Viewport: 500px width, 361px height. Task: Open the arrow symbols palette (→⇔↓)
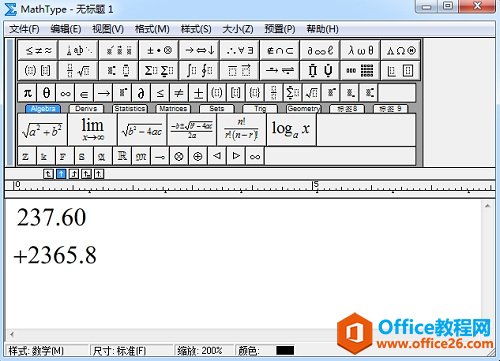(199, 50)
